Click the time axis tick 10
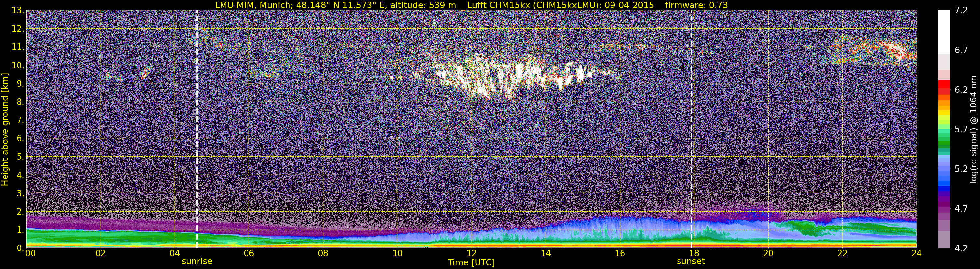The height and width of the screenshot is (269, 980). click(397, 253)
